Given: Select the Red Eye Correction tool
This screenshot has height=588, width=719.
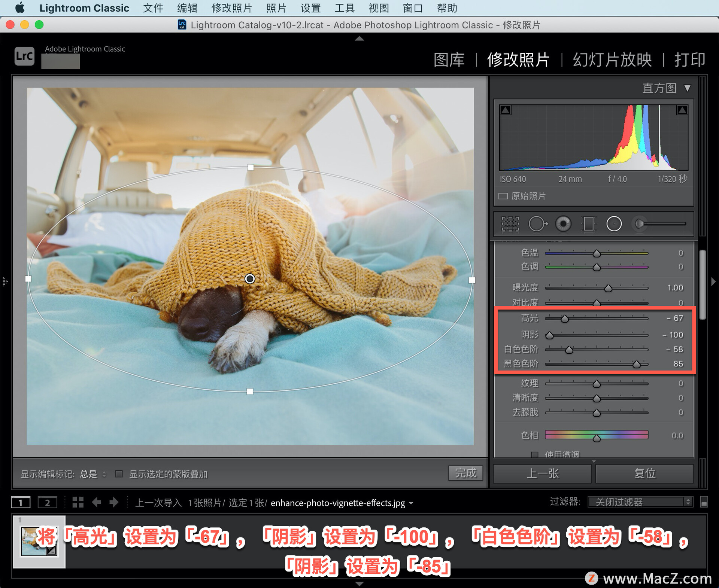Looking at the screenshot, I should pyautogui.click(x=563, y=224).
